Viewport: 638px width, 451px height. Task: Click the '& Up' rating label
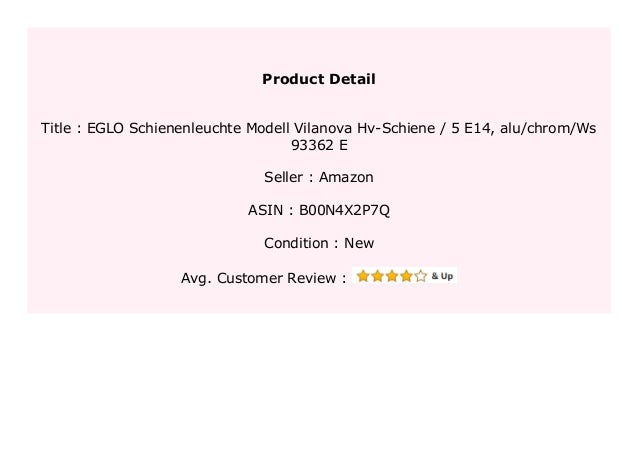442,276
